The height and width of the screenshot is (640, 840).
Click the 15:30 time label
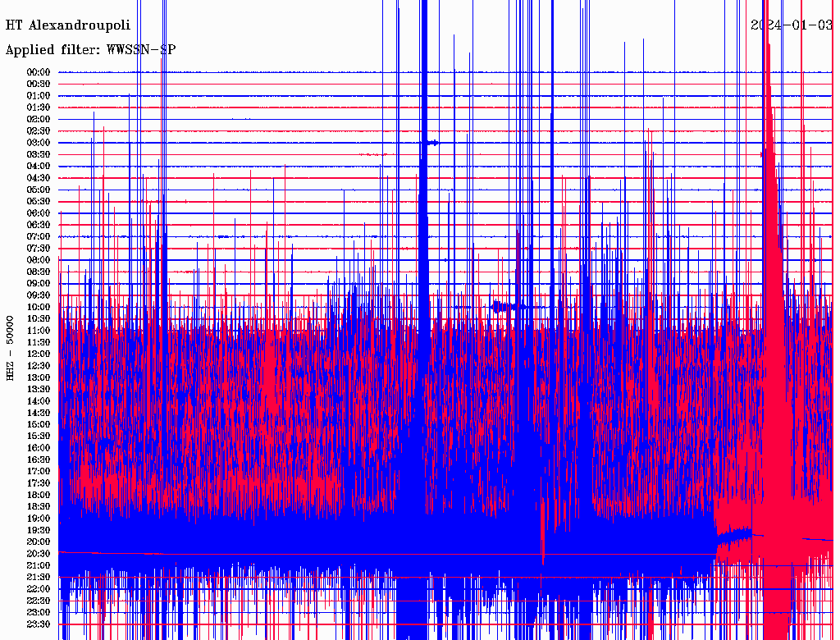pyautogui.click(x=39, y=437)
